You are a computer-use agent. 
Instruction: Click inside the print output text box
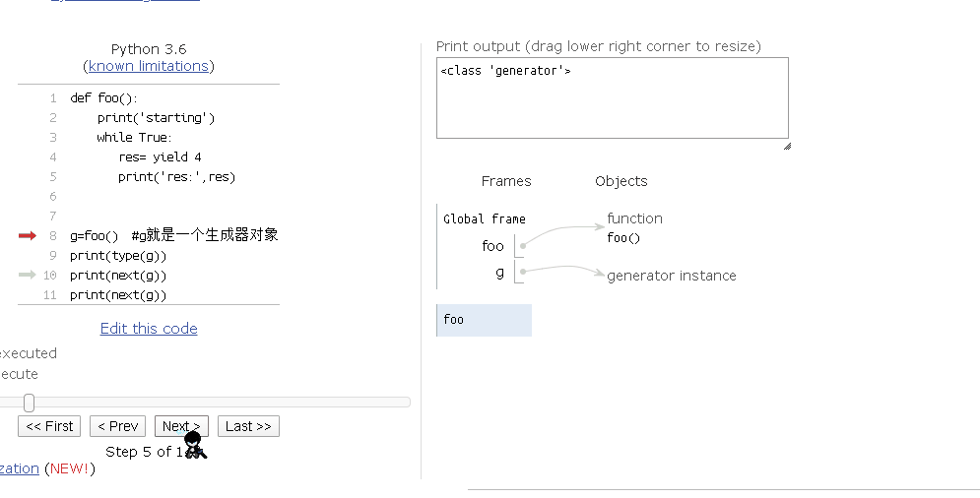(613, 98)
